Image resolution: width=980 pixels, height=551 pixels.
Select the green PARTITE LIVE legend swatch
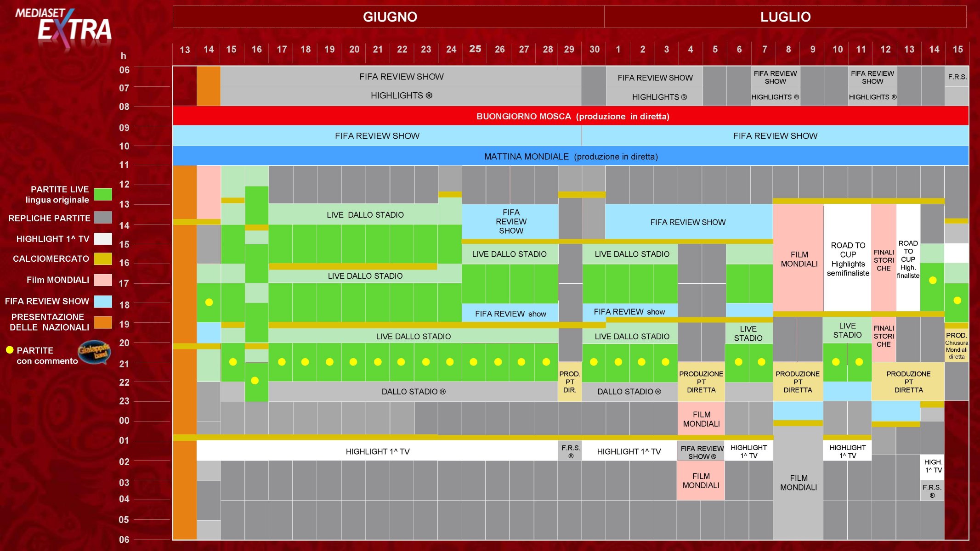click(103, 194)
